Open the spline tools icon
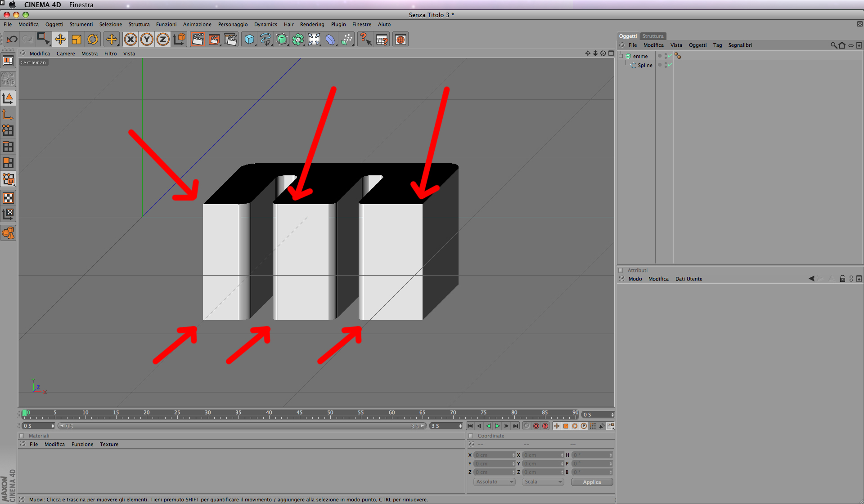This screenshot has width=864, height=504. pyautogui.click(x=265, y=40)
